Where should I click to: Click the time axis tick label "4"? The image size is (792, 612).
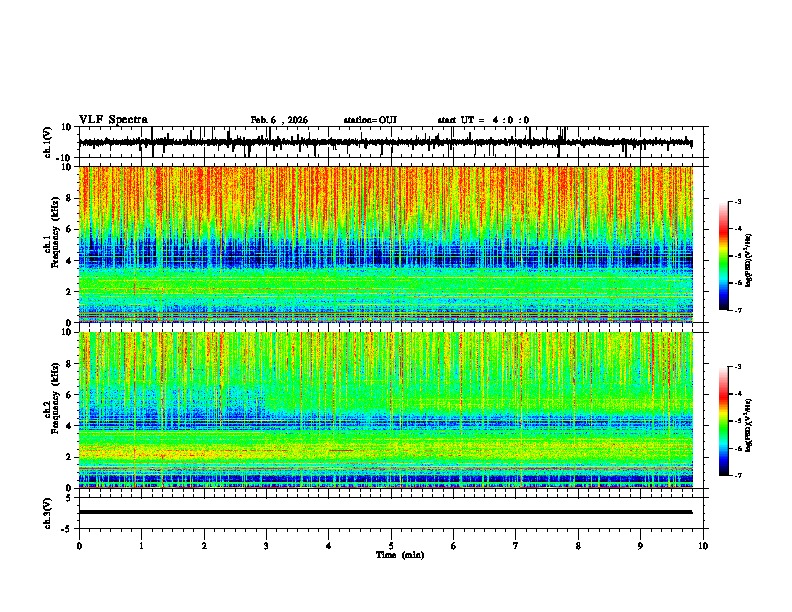pos(329,546)
